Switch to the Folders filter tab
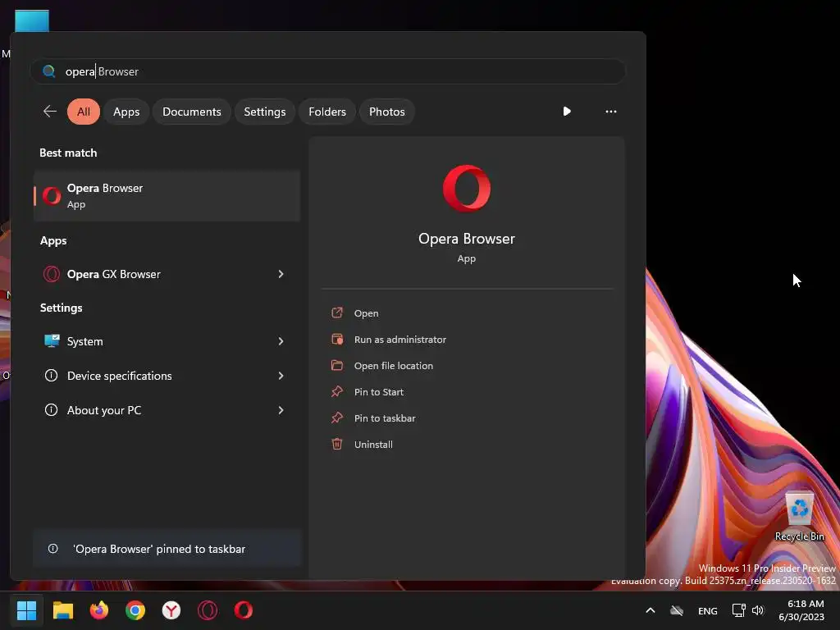 click(x=327, y=112)
